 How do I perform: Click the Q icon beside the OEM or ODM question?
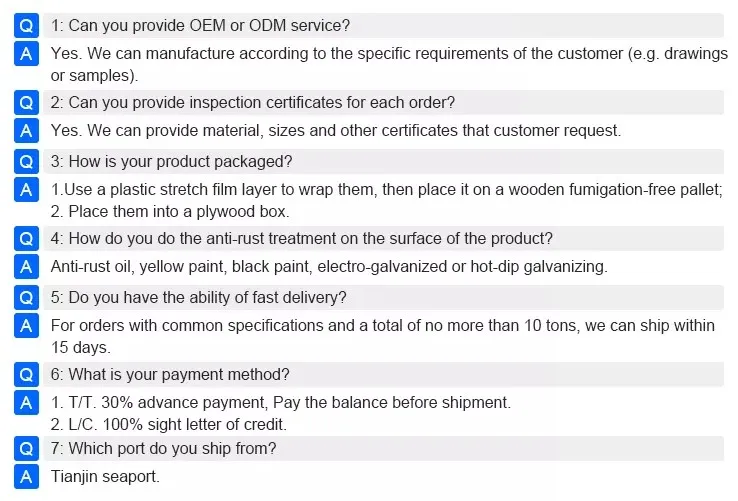26,25
